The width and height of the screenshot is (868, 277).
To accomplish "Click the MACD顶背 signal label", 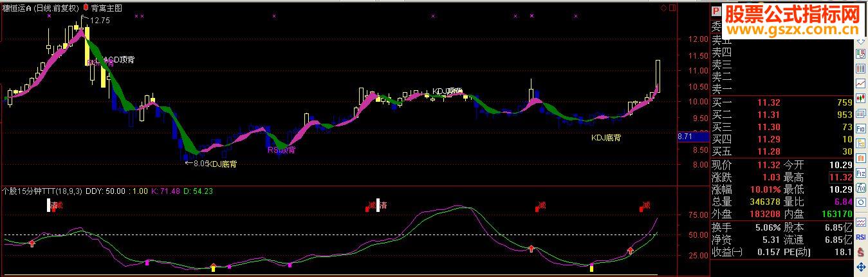I will 119,59.
